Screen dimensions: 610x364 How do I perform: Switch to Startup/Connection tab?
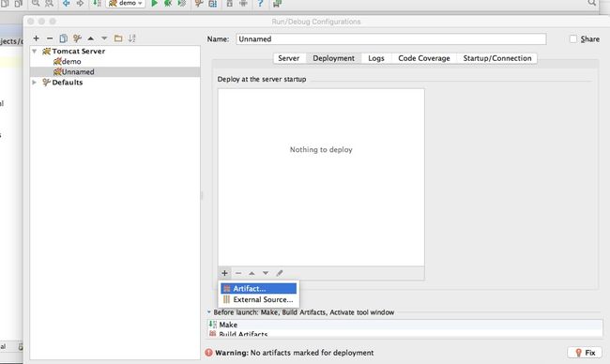(497, 58)
